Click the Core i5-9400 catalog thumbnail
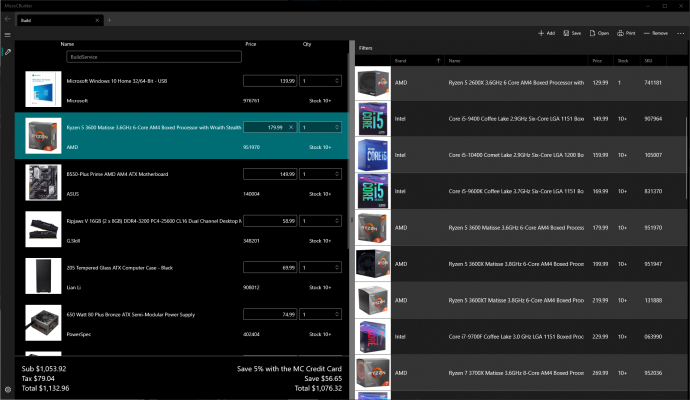This screenshot has height=400, width=690. (x=373, y=119)
